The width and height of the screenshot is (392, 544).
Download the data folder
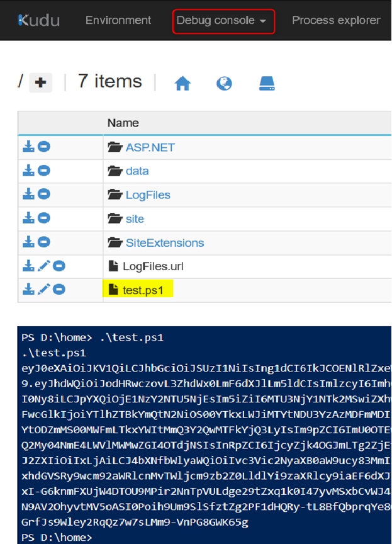pyautogui.click(x=28, y=171)
